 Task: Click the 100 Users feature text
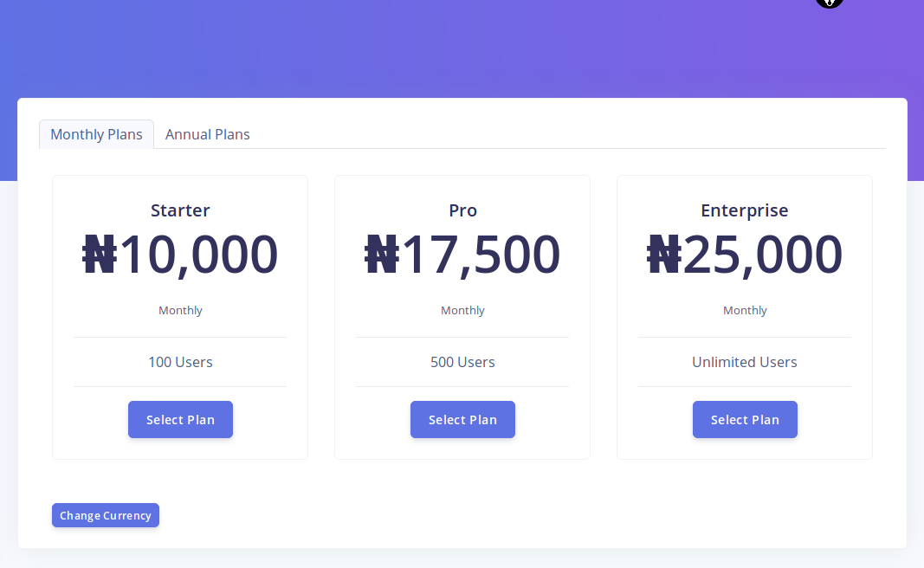click(x=180, y=362)
